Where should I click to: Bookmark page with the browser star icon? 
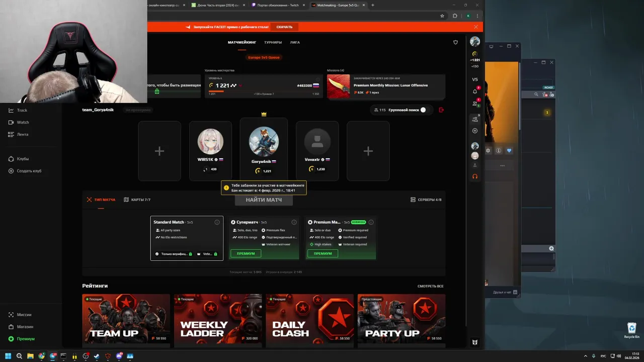coord(442,16)
